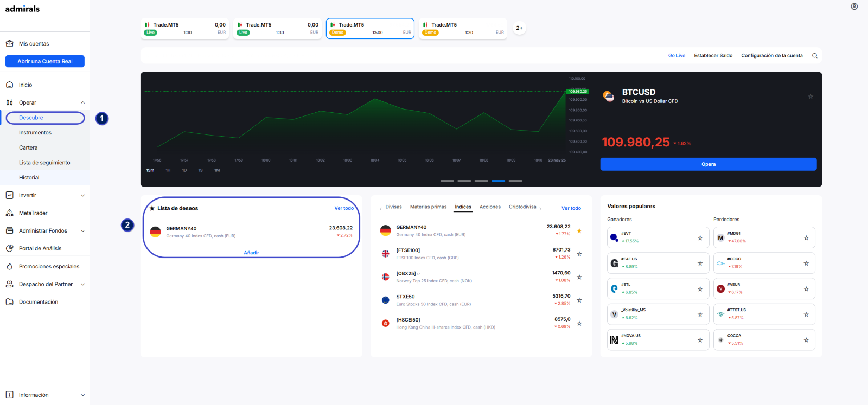Go to the first carousel slide indicator
This screenshot has height=405, width=868.
pos(447,181)
